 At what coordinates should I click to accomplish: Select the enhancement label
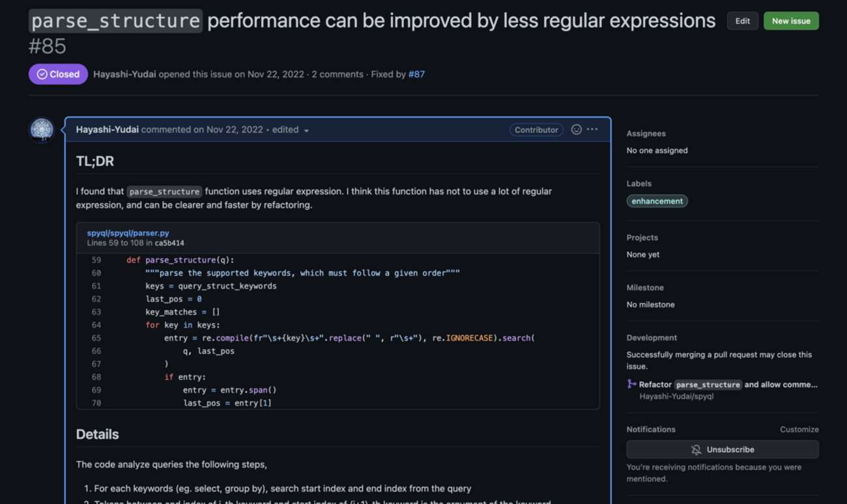coord(657,201)
